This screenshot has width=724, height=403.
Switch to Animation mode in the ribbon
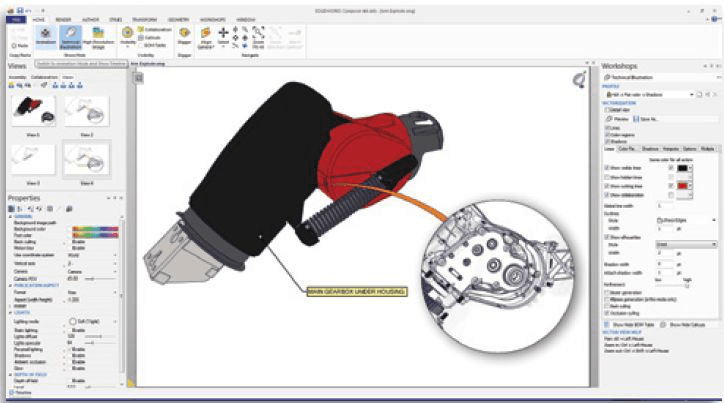click(x=45, y=36)
